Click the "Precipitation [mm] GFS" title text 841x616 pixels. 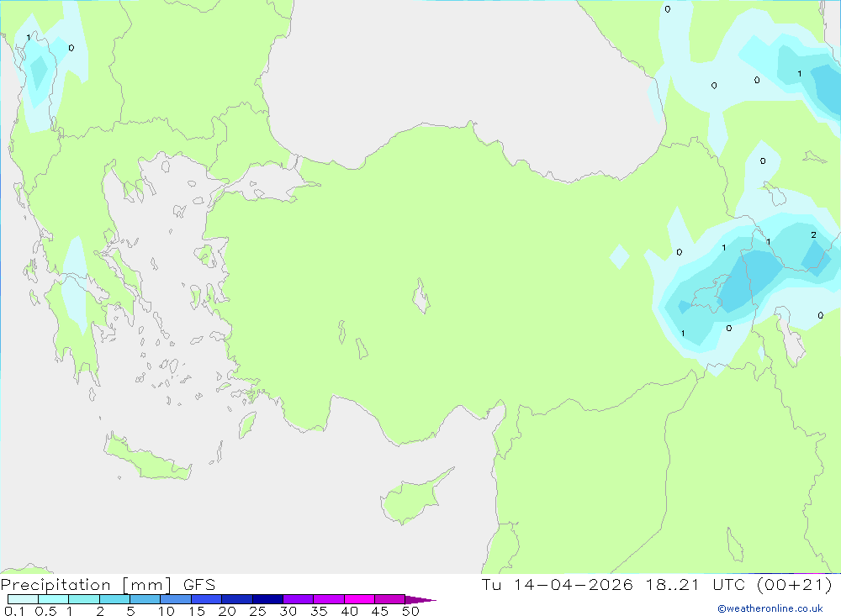pyautogui.click(x=108, y=585)
